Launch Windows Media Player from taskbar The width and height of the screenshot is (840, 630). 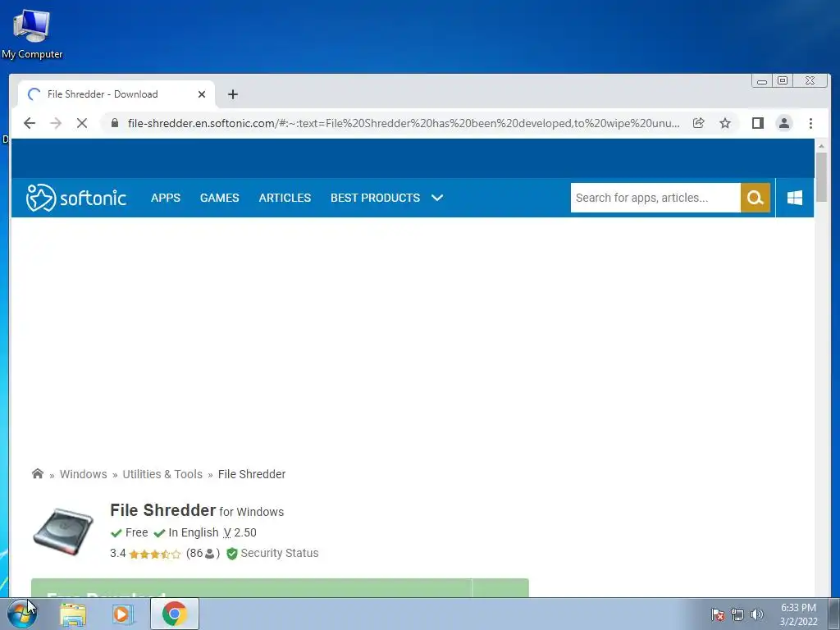[x=123, y=614]
